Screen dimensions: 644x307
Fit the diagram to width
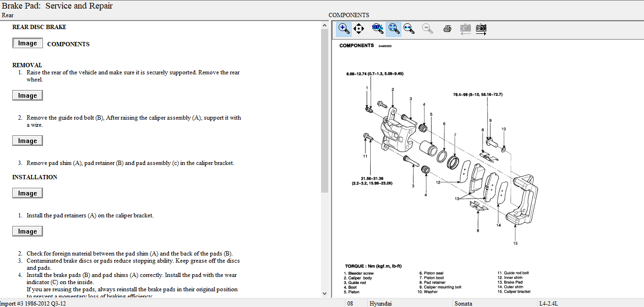point(408,29)
